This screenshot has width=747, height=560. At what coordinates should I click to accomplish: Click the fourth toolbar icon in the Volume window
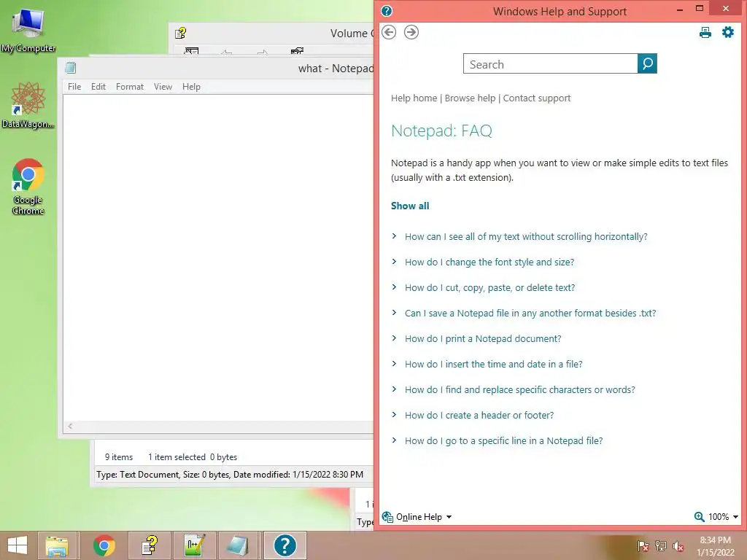click(298, 51)
